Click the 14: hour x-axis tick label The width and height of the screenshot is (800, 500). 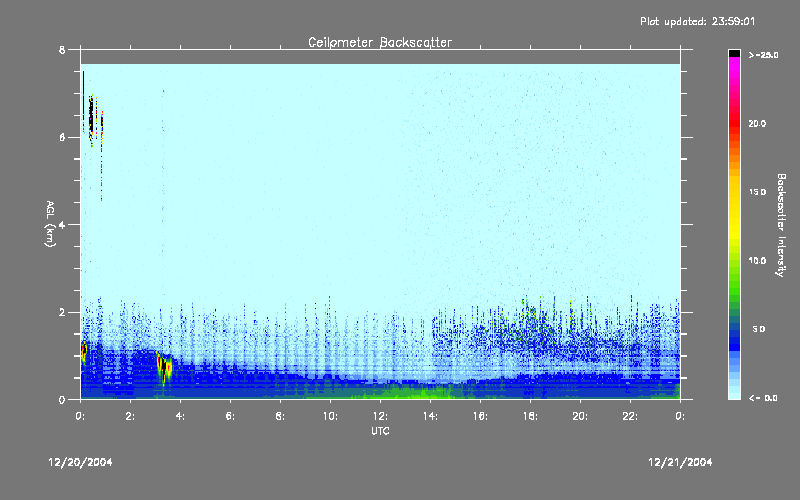point(430,416)
